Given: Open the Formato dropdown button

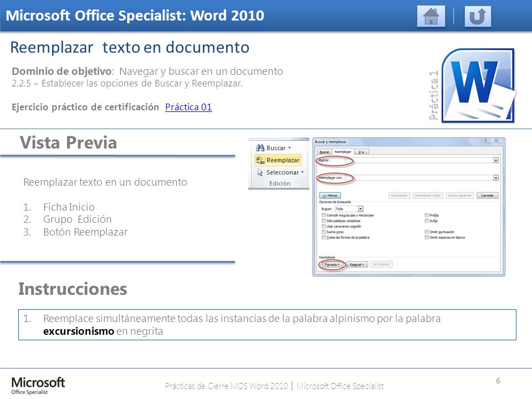Looking at the screenshot, I should tap(332, 264).
